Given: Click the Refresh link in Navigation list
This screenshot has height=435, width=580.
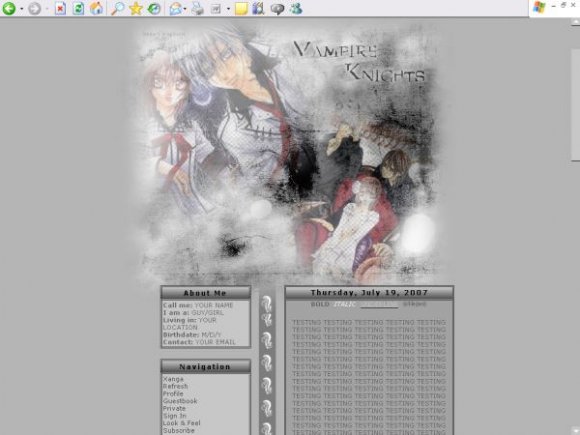Looking at the screenshot, I should (x=175, y=386).
